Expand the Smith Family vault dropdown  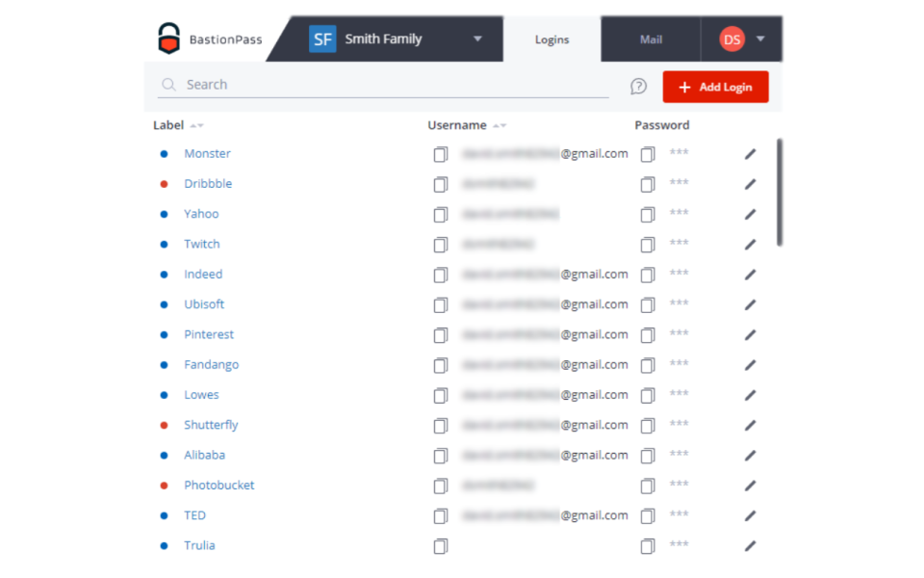tap(477, 39)
